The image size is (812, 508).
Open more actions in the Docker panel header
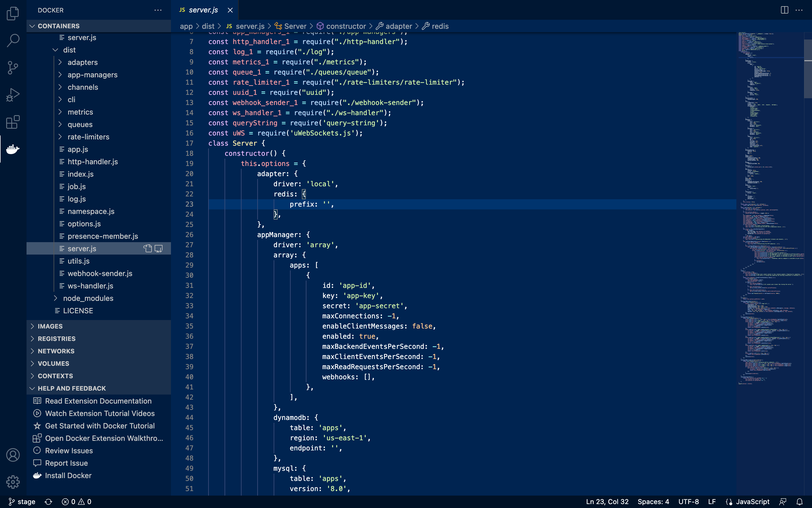click(x=158, y=10)
